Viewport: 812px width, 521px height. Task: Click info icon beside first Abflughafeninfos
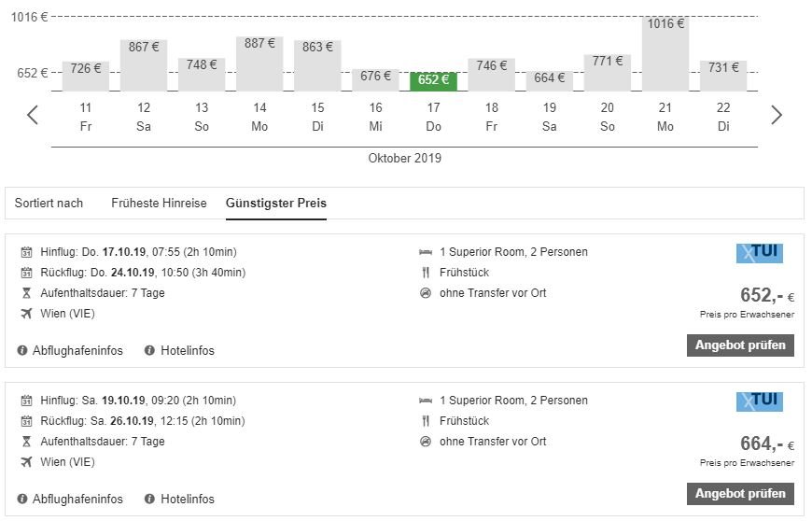click(x=22, y=351)
